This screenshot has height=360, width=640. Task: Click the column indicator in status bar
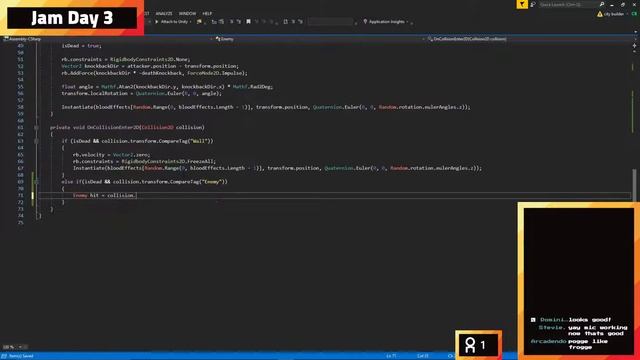423,356
